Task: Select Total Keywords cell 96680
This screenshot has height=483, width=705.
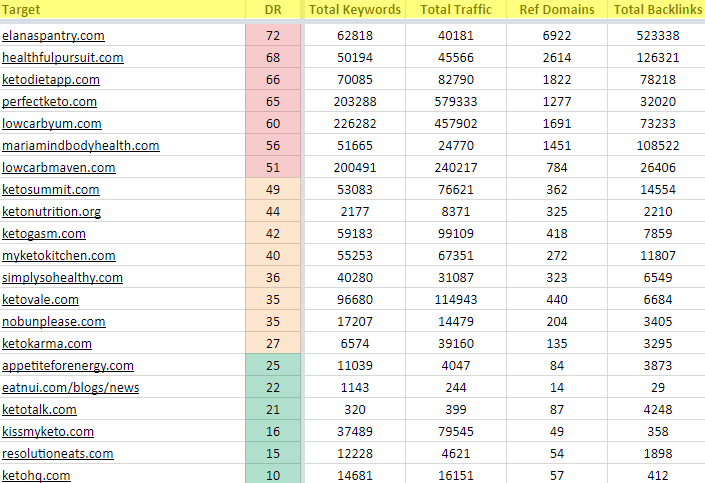Action: point(355,300)
